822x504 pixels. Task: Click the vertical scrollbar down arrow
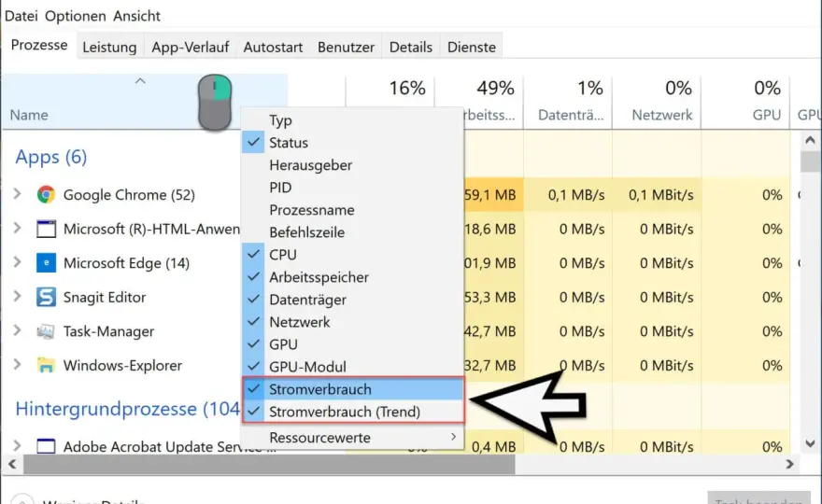point(810,443)
